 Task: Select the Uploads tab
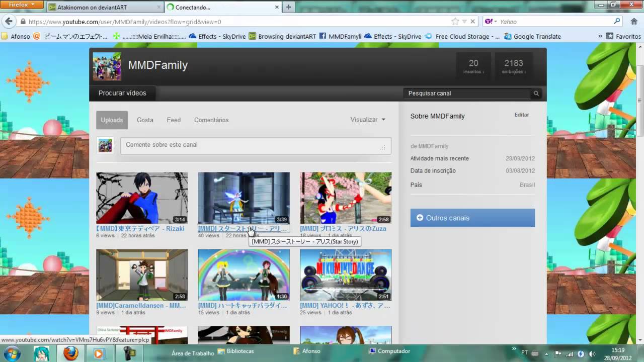point(112,120)
